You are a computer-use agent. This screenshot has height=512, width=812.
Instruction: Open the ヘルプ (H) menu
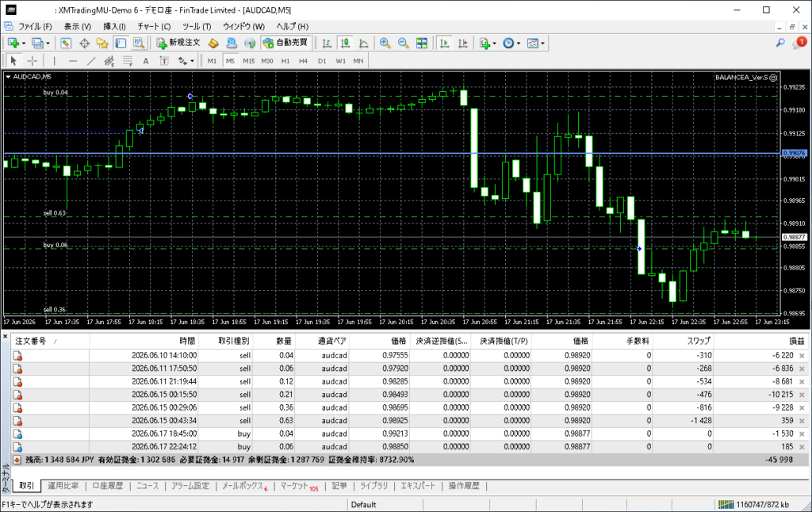click(x=292, y=26)
